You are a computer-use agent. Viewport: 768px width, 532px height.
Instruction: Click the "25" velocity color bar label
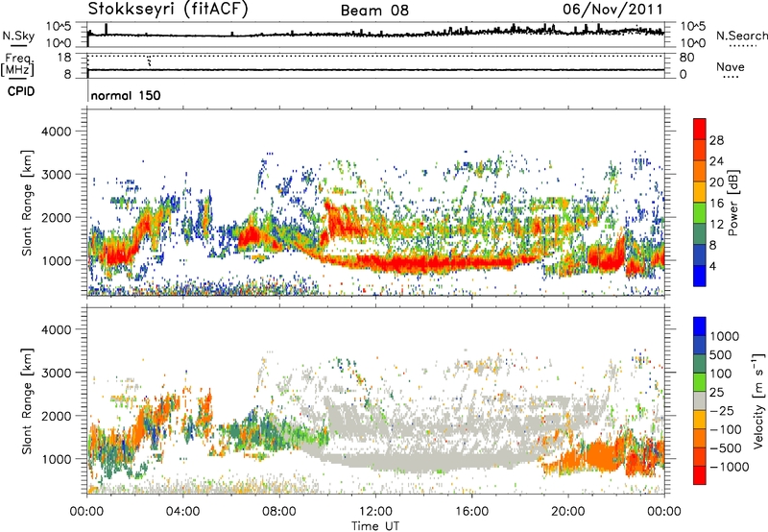pyautogui.click(x=716, y=393)
